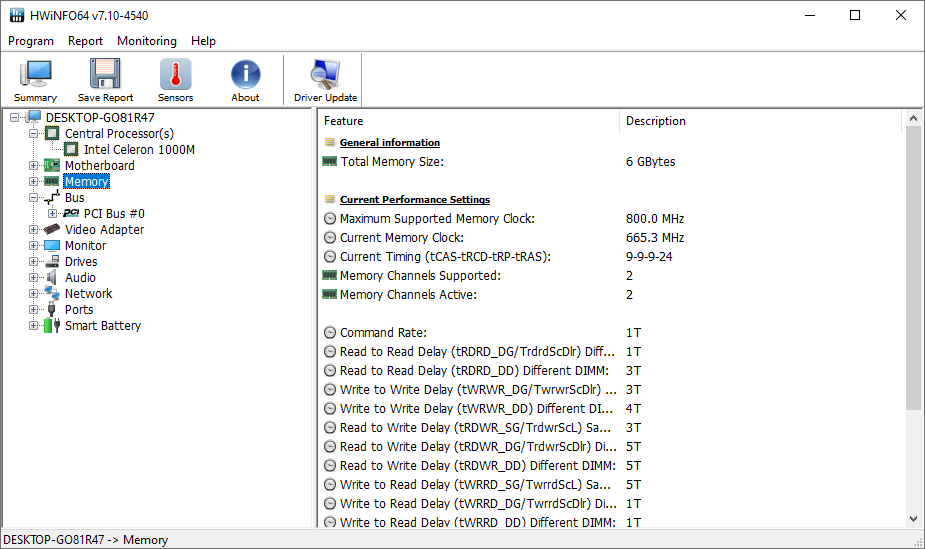Screen dimensions: 925x549
Task: Expand the Ports node
Action: 34,309
